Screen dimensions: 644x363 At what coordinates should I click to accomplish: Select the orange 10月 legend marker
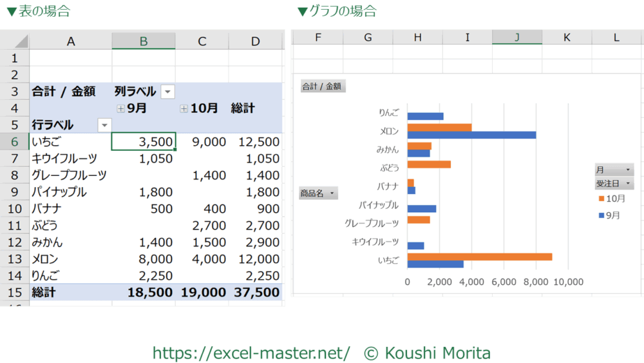[x=601, y=199]
